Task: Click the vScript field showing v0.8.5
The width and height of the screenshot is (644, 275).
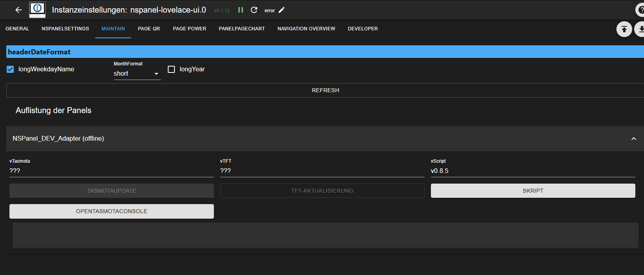Action: pyautogui.click(x=533, y=171)
